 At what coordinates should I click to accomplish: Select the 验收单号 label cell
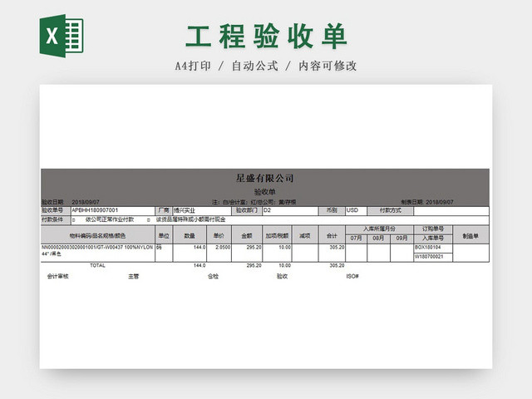(56, 210)
